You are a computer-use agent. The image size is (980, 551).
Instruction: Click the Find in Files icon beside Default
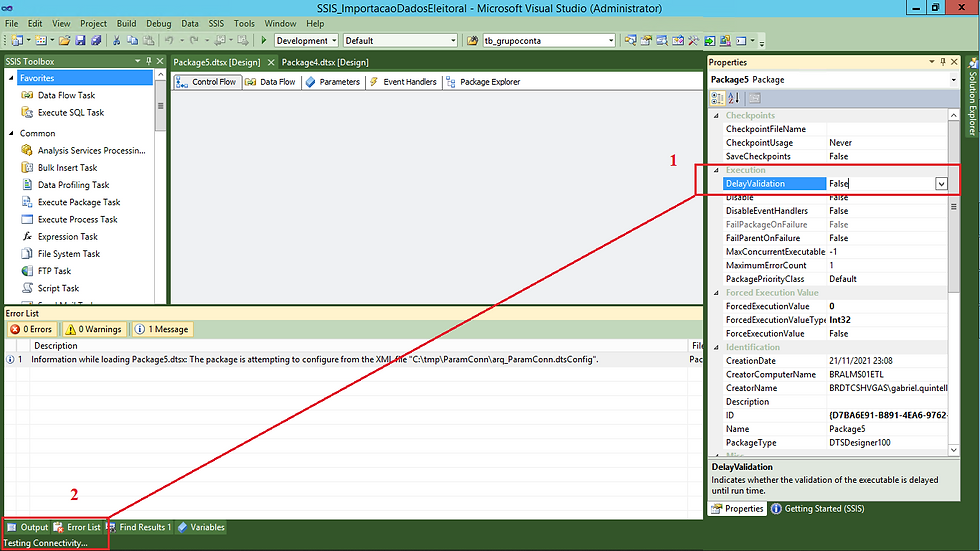point(472,41)
